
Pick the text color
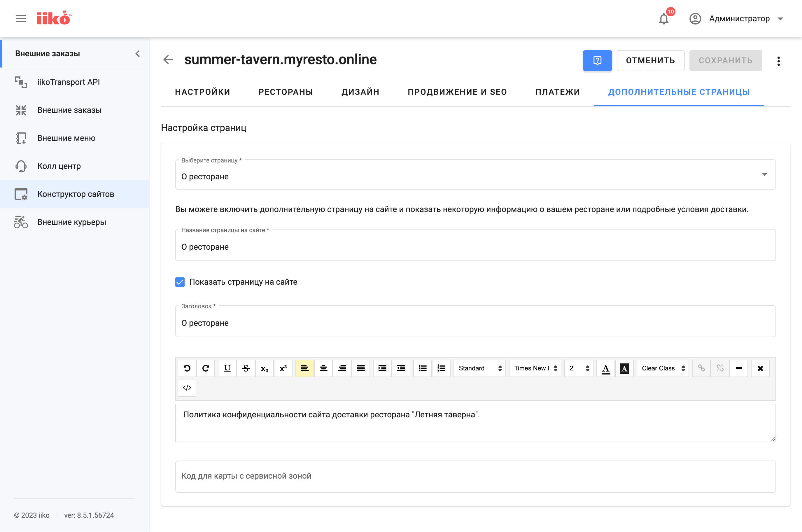click(605, 368)
